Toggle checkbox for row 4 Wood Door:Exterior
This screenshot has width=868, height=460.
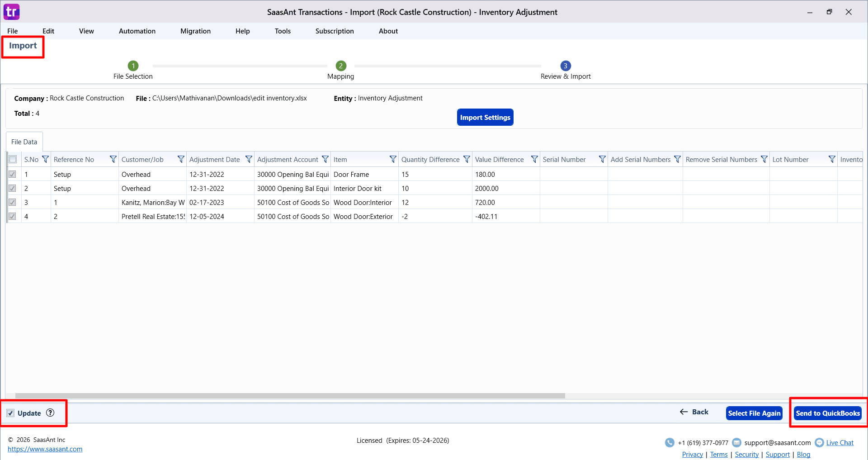pyautogui.click(x=13, y=216)
